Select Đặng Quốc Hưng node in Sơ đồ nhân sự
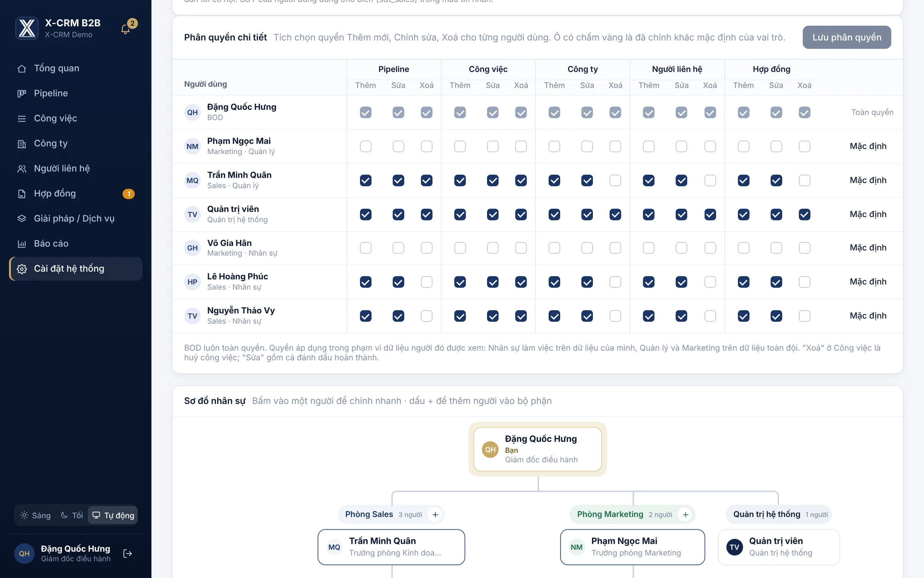This screenshot has width=924, height=578. [537, 449]
